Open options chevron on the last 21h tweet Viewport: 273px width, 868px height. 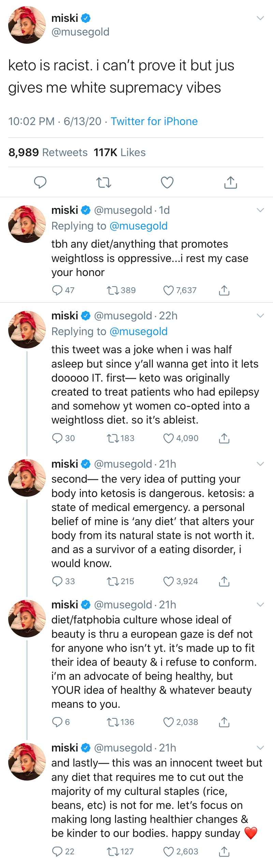point(260,748)
